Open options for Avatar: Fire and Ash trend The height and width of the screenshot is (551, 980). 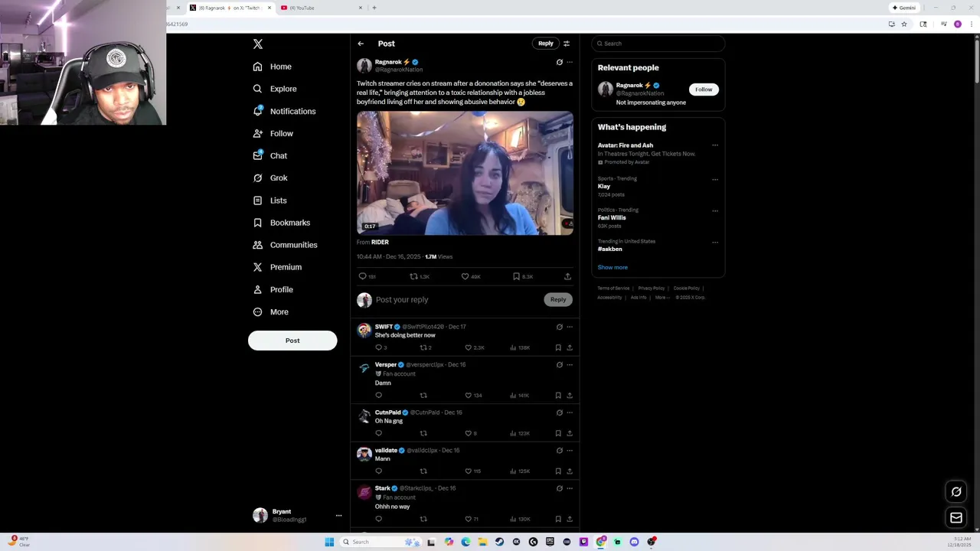pyautogui.click(x=715, y=145)
